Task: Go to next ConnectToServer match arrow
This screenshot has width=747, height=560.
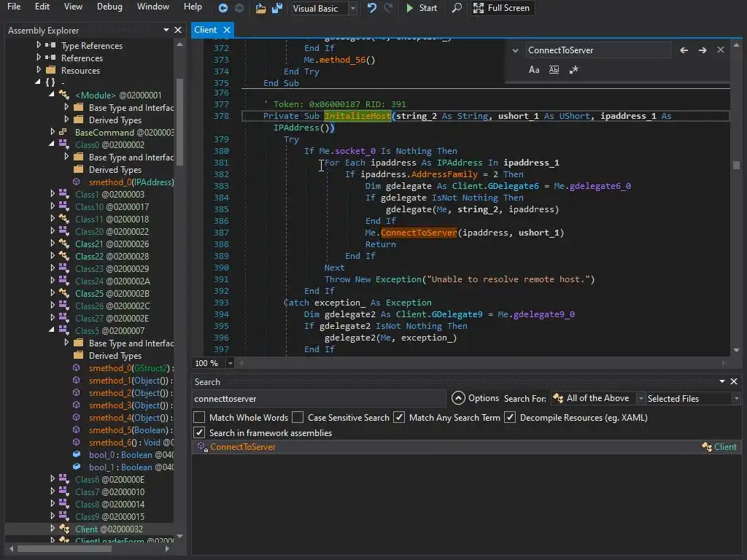Action: [703, 50]
